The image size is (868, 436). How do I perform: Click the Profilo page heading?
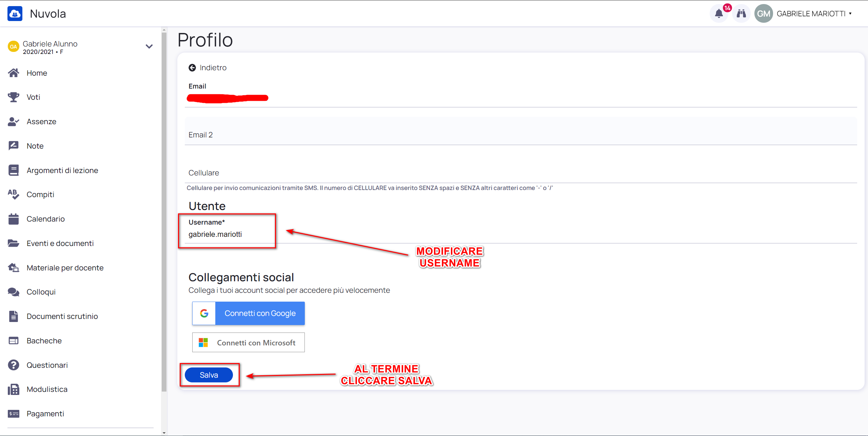[x=205, y=40]
